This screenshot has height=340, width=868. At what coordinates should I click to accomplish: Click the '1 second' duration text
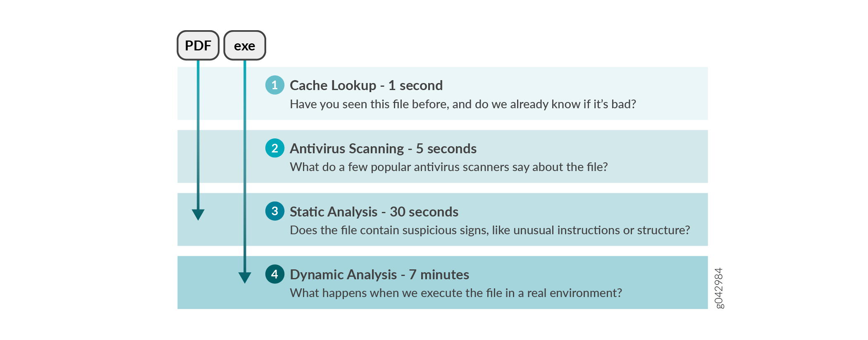pos(415,86)
